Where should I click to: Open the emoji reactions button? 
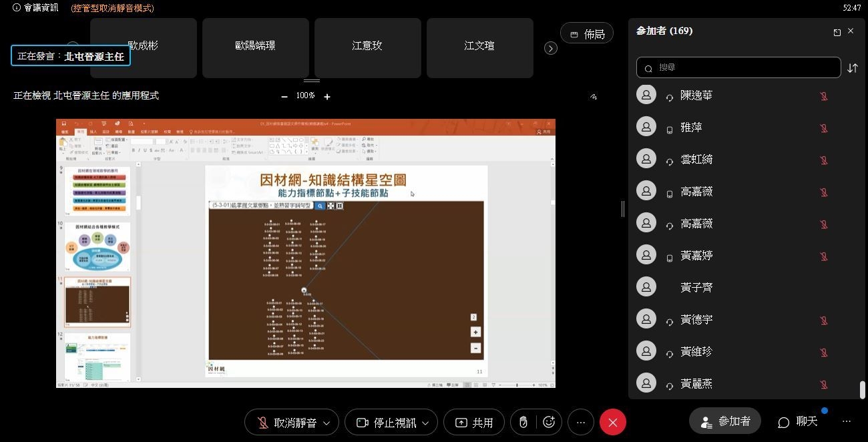point(549,422)
